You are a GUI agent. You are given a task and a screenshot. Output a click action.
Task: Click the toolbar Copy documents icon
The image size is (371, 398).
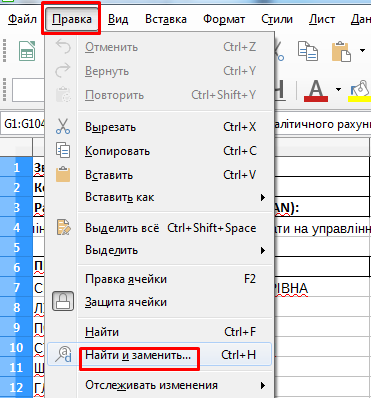click(307, 51)
